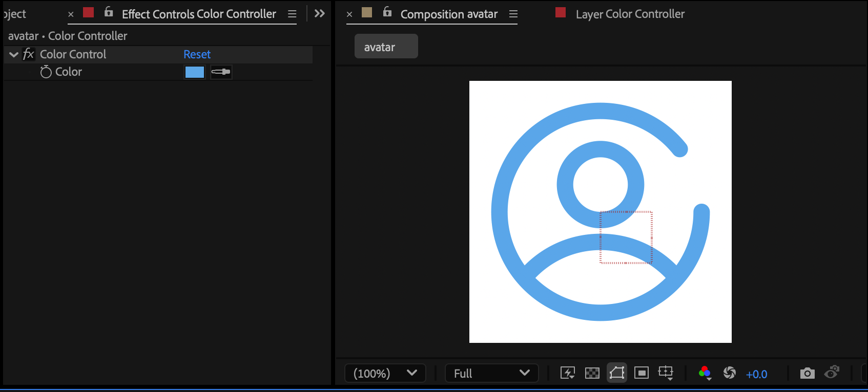This screenshot has width=868, height=392.
Task: Click the Color stopwatch to add keyframes
Action: [46, 72]
